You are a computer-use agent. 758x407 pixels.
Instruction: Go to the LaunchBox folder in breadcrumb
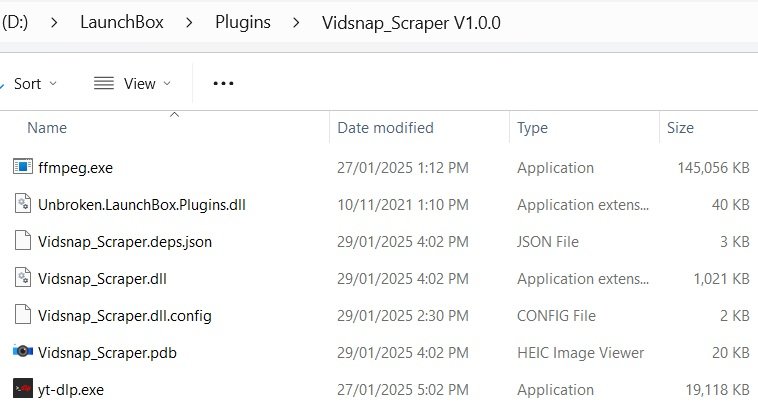[x=122, y=22]
